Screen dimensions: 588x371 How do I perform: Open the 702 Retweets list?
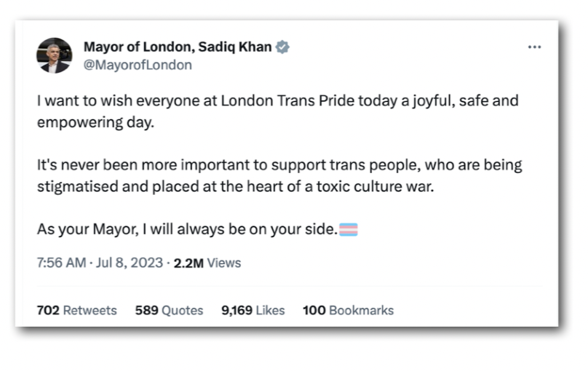(76, 310)
